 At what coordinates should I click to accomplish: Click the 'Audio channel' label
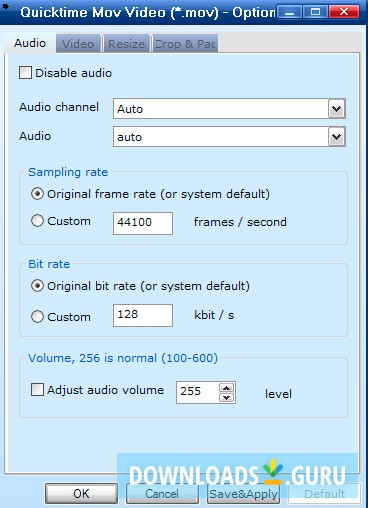[x=59, y=107]
